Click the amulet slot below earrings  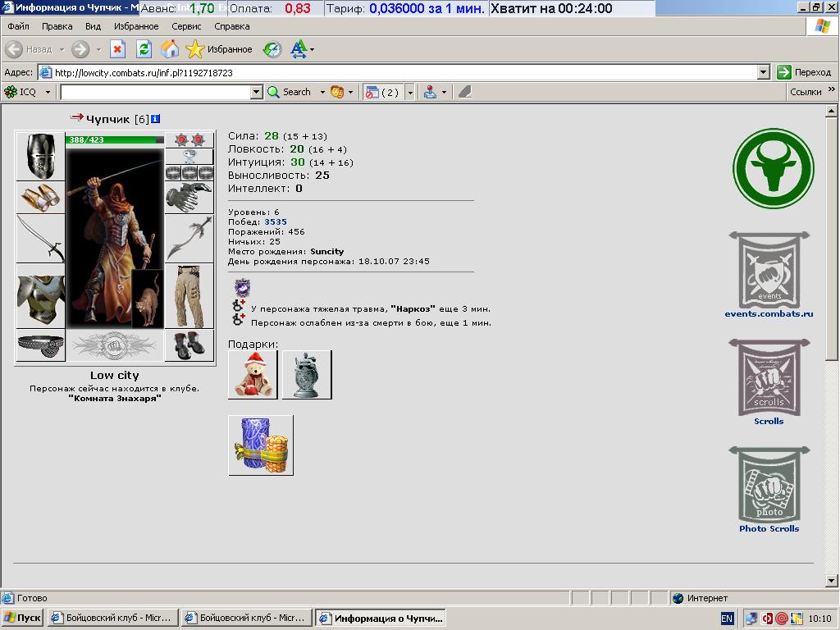[189, 157]
